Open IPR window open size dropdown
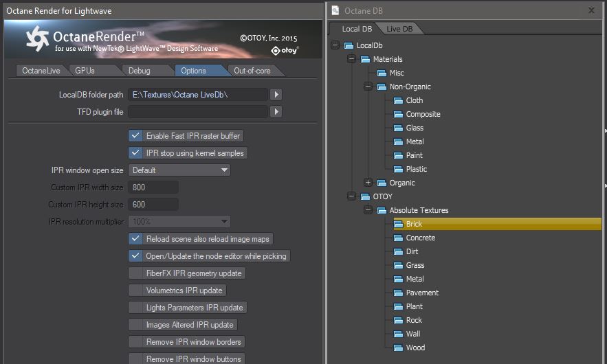Viewport: 607px width, 364px height. pyautogui.click(x=179, y=170)
